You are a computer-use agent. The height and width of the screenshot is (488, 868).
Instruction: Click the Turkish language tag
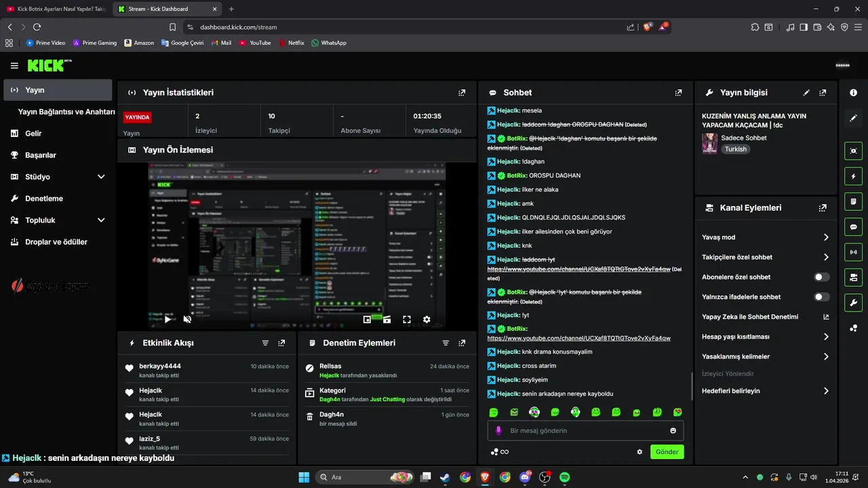(735, 149)
